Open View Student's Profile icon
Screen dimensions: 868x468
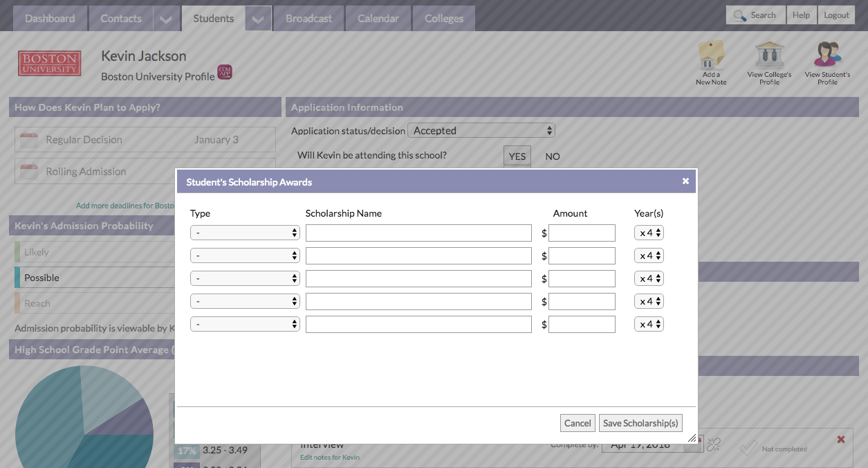click(x=827, y=62)
